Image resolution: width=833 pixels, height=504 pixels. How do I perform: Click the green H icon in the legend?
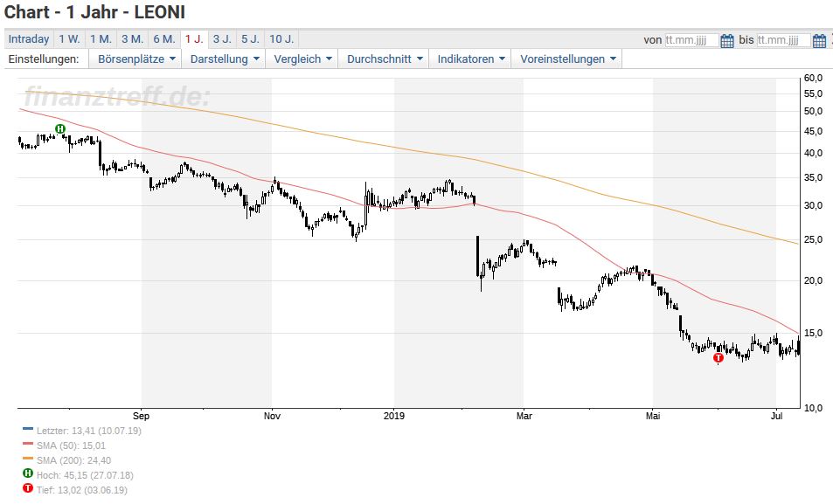(x=28, y=473)
